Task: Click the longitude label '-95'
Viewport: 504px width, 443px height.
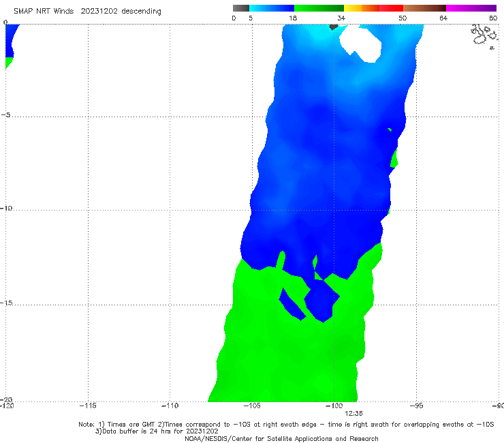Action: click(417, 406)
